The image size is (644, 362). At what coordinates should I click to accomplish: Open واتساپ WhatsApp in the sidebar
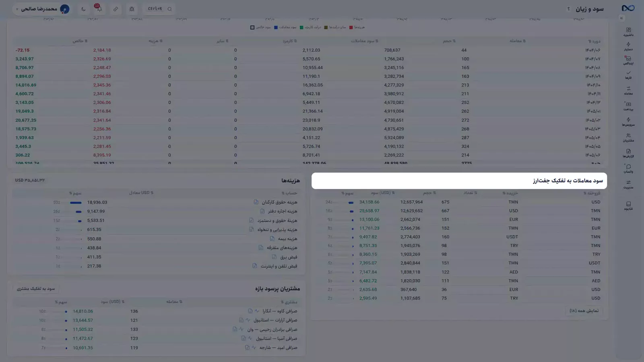point(628,169)
